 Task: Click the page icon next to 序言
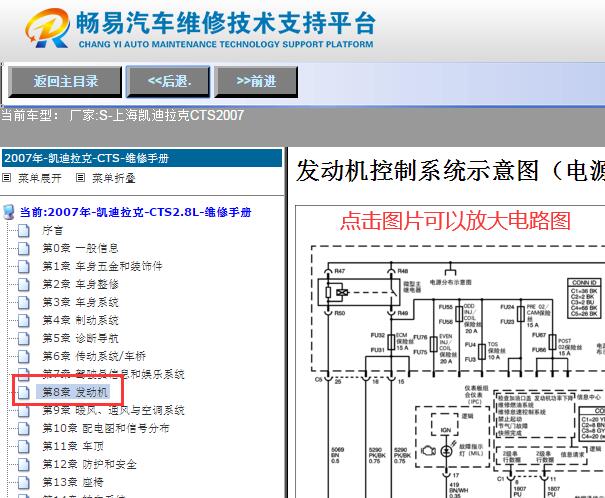pyautogui.click(x=24, y=231)
